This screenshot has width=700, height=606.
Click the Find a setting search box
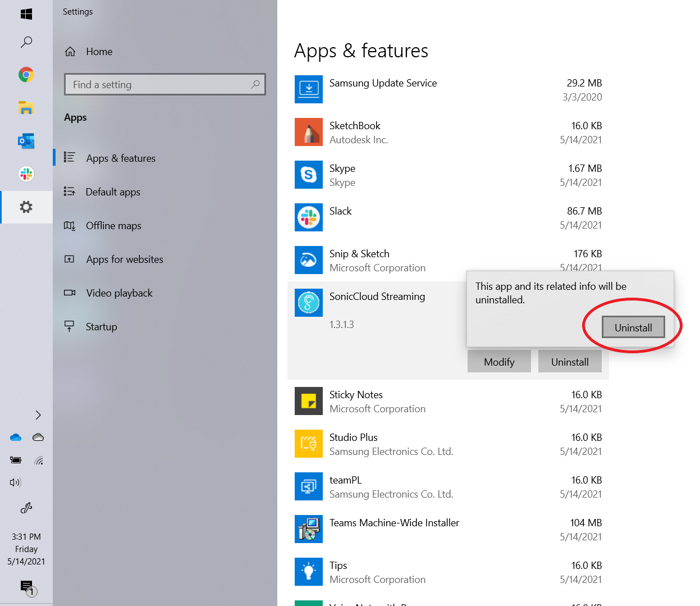click(160, 85)
